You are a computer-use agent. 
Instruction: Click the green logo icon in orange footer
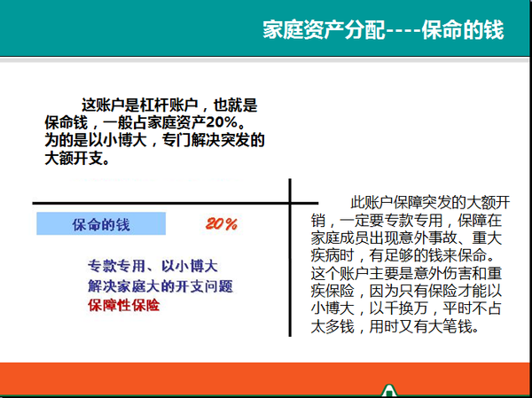click(388, 390)
